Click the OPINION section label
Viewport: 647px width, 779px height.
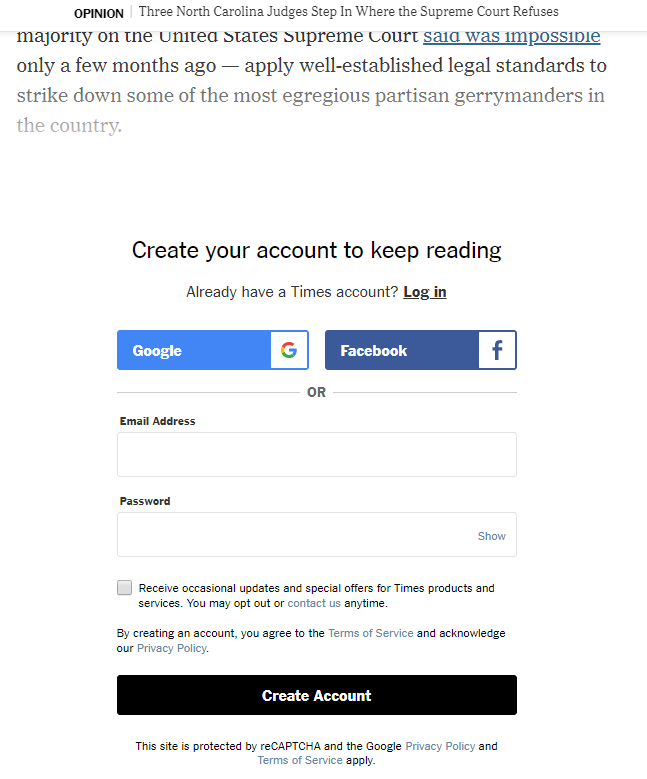pyautogui.click(x=99, y=14)
